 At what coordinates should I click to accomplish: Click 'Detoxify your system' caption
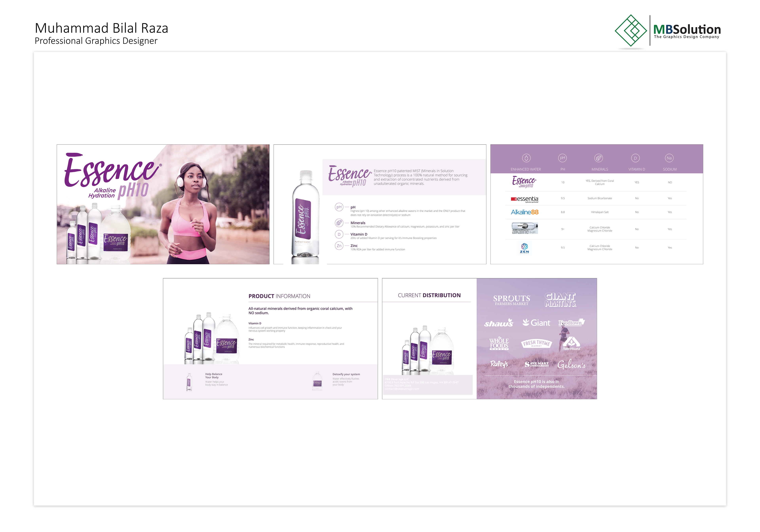[x=346, y=374]
